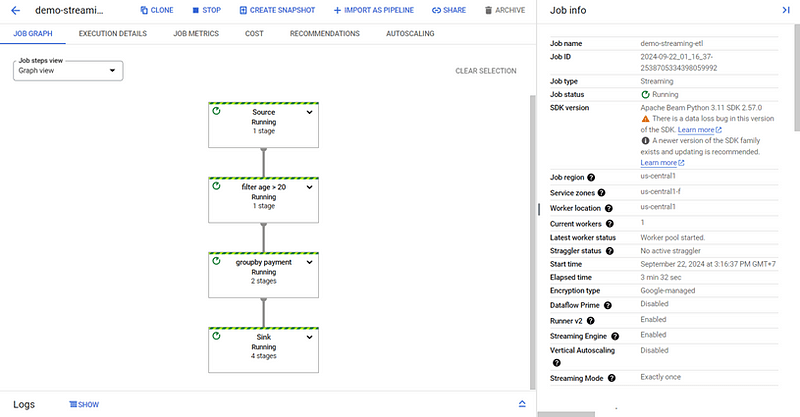The image size is (800, 417).
Task: Open help for Streaming Engine
Action: [615, 336]
